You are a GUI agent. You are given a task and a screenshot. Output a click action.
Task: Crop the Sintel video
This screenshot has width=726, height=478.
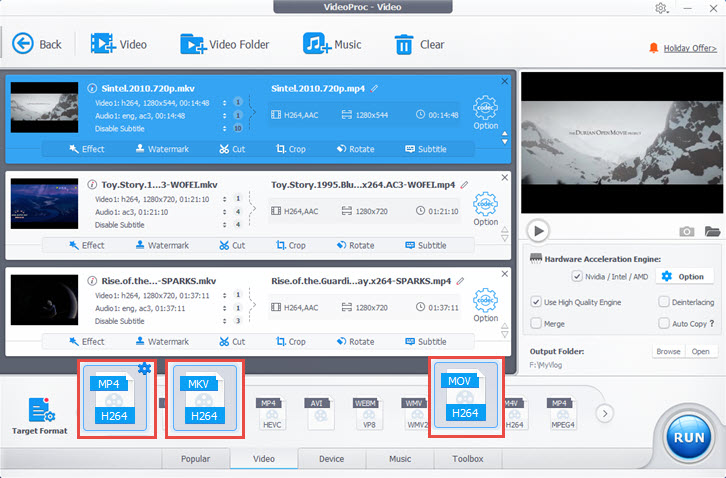pos(291,149)
